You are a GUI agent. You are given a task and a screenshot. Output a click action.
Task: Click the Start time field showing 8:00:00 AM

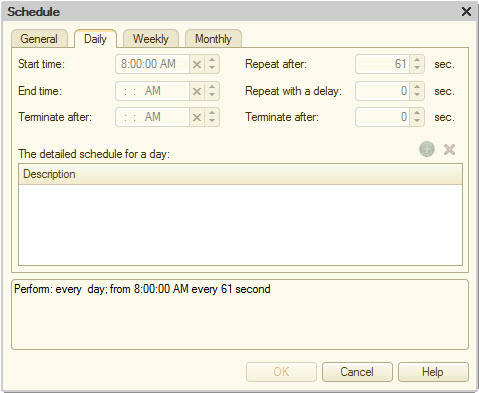coord(152,64)
